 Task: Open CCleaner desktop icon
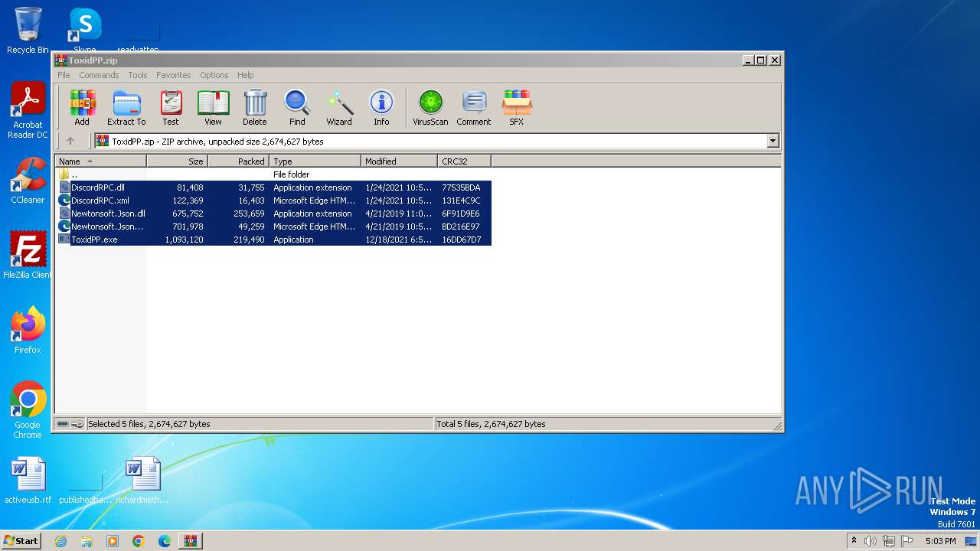pos(28,181)
